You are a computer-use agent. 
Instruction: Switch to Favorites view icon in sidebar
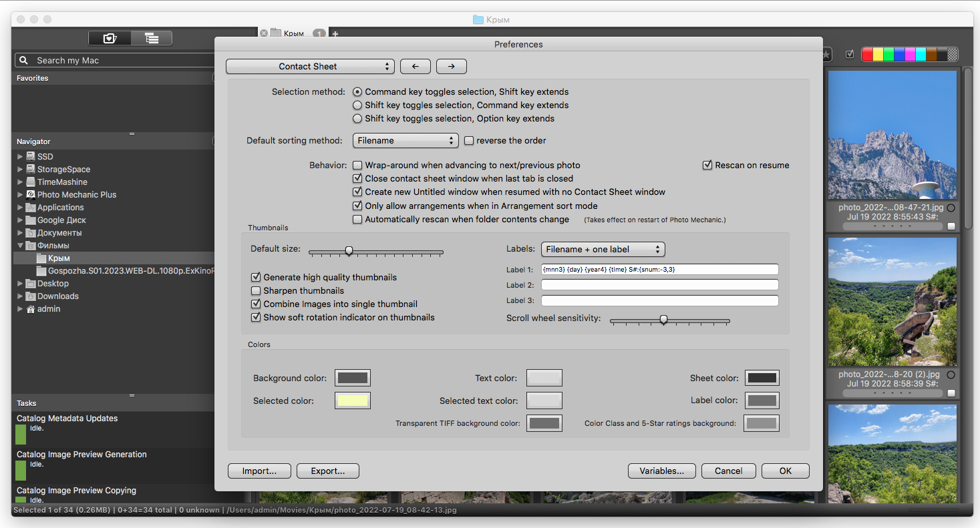(110, 39)
